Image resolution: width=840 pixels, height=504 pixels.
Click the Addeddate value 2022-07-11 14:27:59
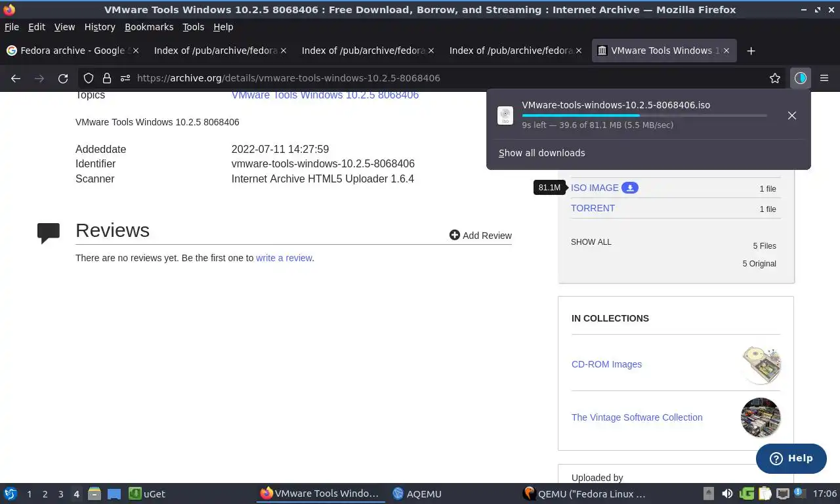(x=280, y=150)
